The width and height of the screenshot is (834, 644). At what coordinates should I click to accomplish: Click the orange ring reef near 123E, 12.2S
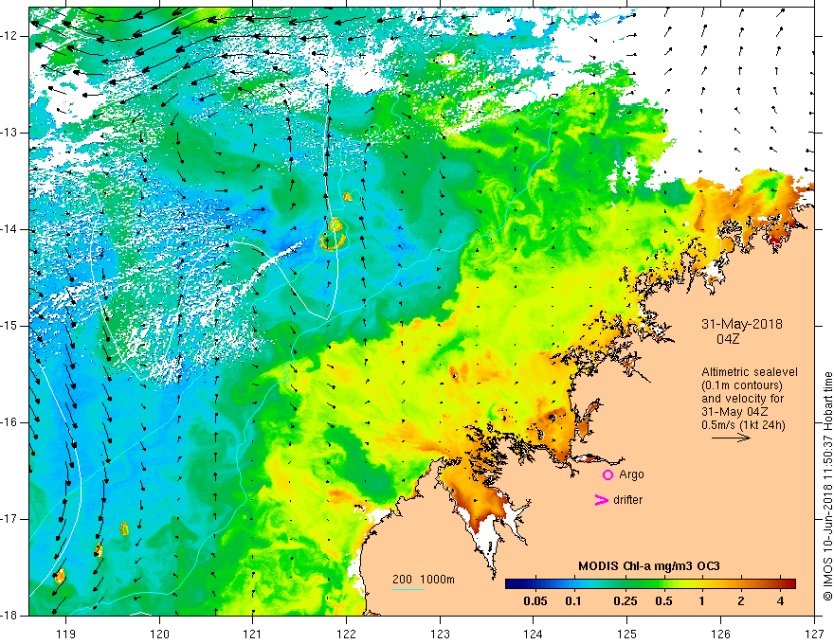pos(447,59)
